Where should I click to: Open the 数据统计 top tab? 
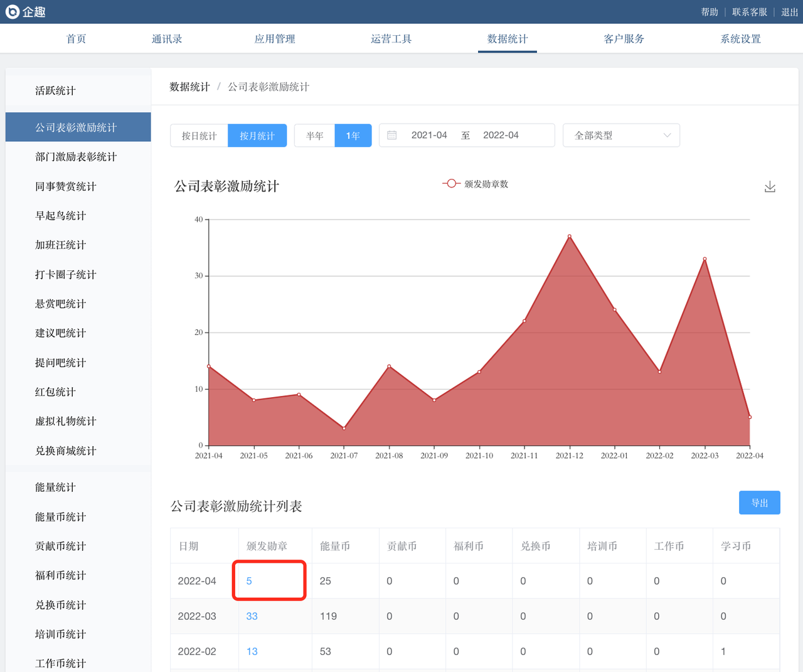point(507,39)
